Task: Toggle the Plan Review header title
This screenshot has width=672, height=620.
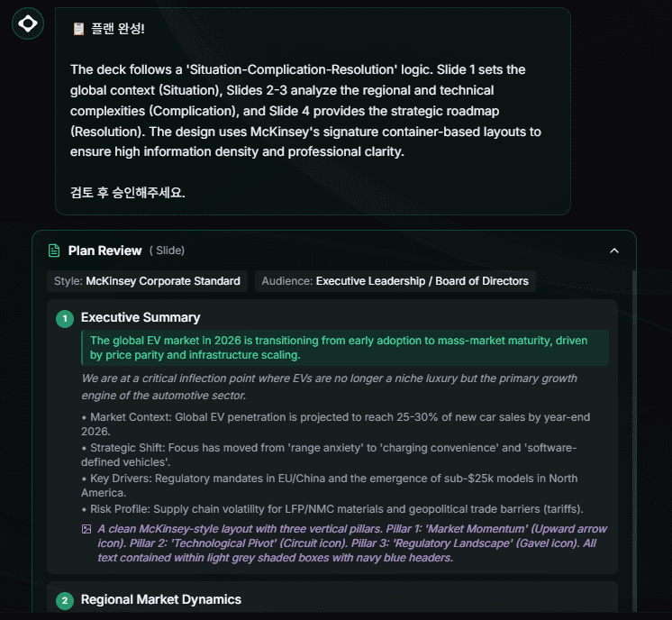Action: click(x=104, y=251)
